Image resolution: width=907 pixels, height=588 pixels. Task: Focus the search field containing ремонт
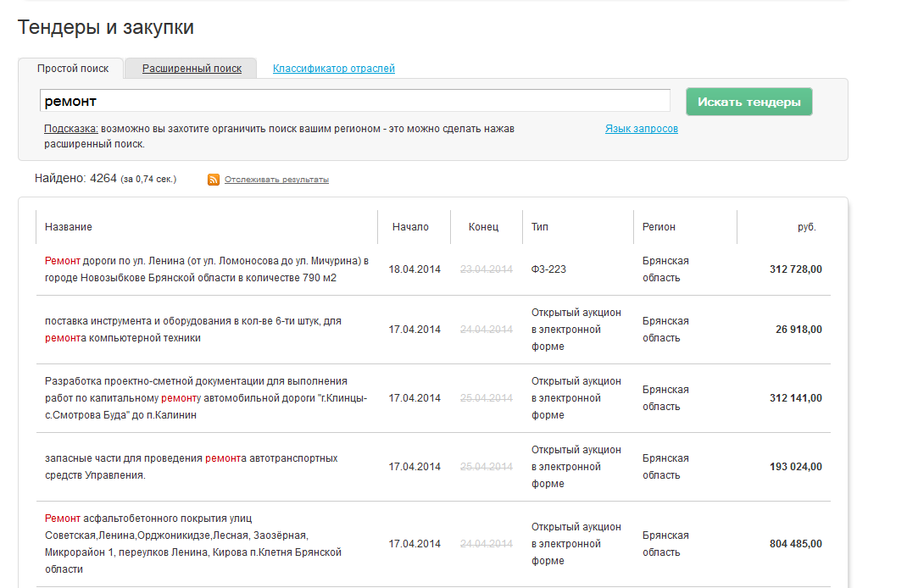(354, 101)
